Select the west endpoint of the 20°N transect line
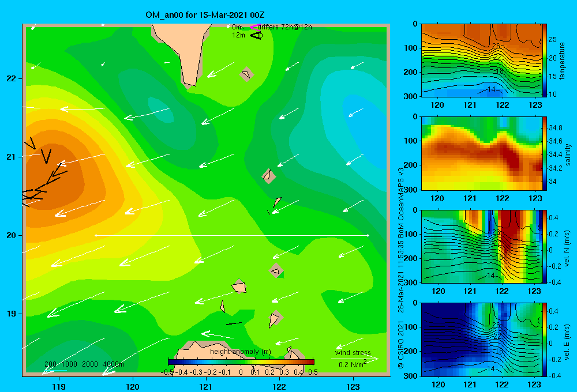 point(96,235)
